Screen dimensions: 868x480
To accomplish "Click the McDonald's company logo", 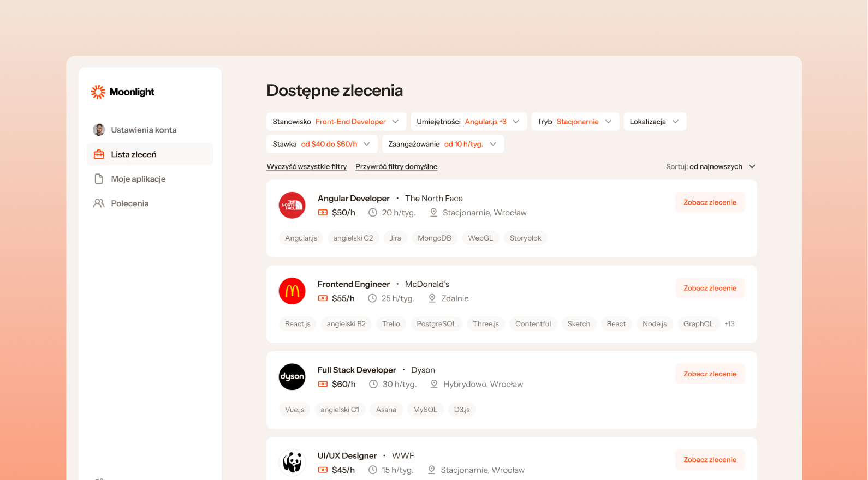I will tap(292, 291).
